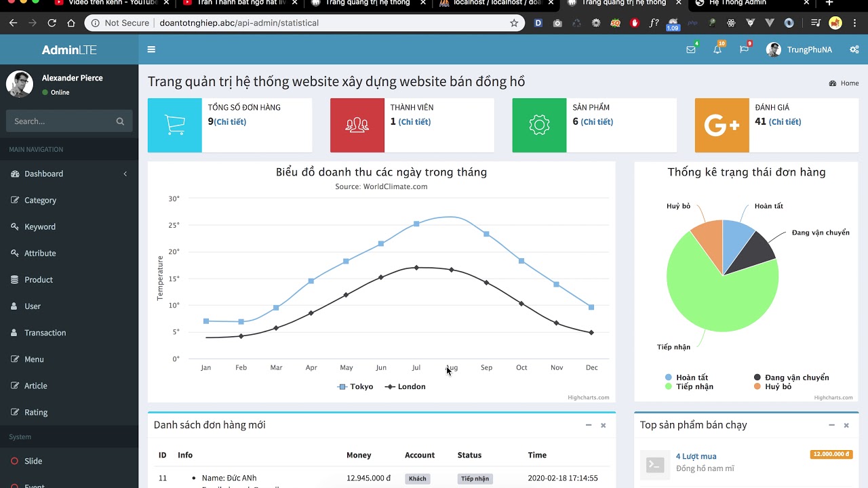Minimize the Top sản phẩm bán chạy box
Screen dimensions: 868x488
(x=831, y=425)
